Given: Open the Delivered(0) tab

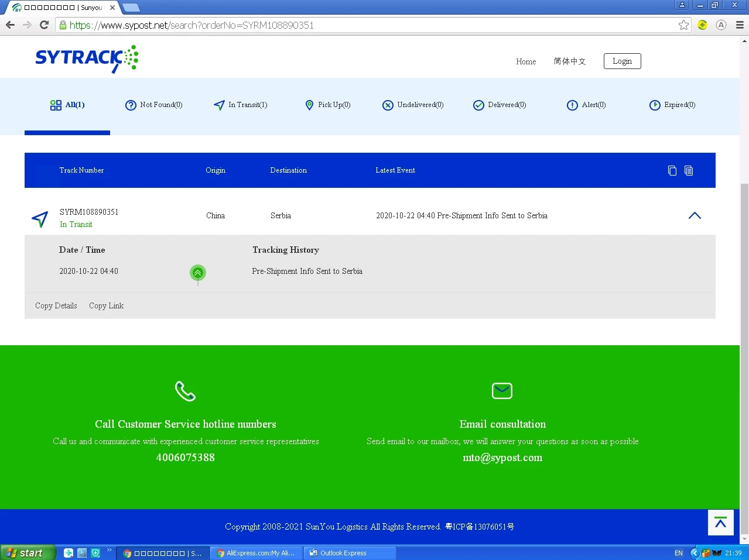Looking at the screenshot, I should pyautogui.click(x=500, y=105).
